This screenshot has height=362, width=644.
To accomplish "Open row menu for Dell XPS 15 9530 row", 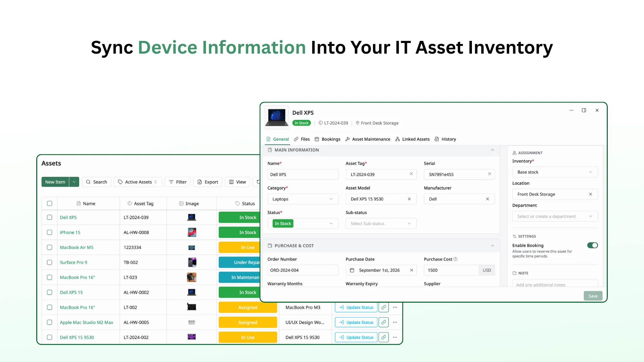I will click(395, 337).
